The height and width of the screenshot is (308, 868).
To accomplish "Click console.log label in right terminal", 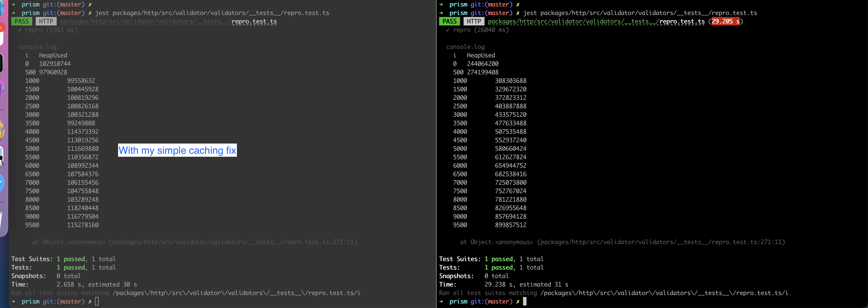I will click(x=465, y=47).
